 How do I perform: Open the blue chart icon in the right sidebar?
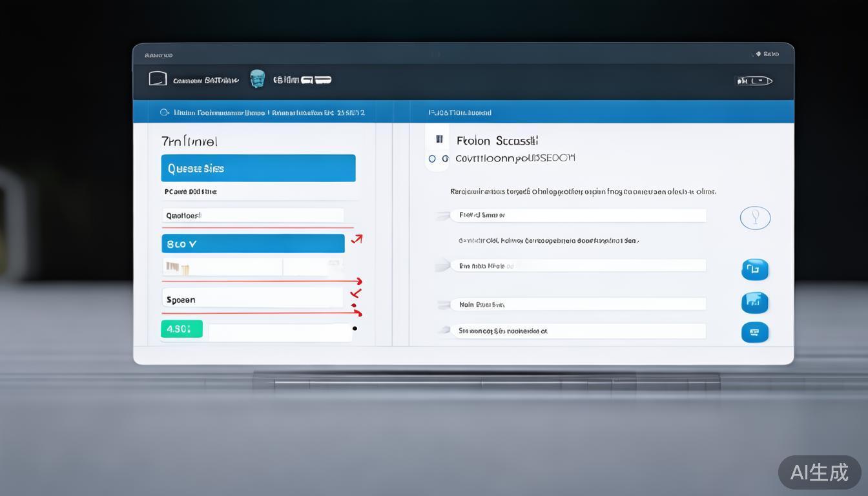pos(755,302)
